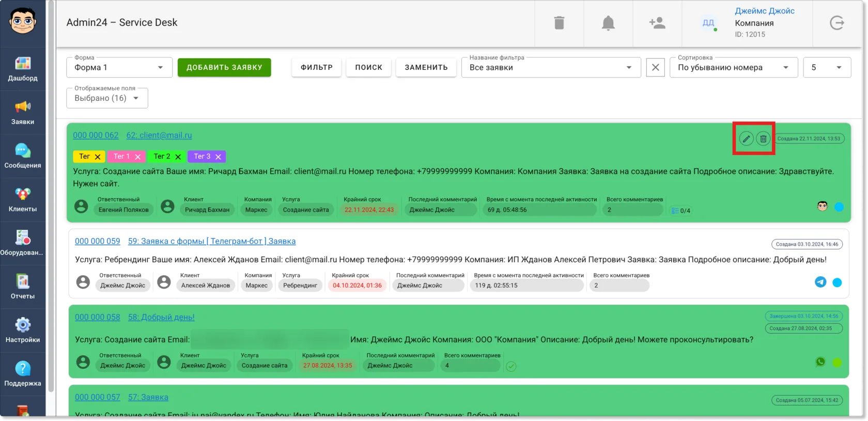Open the trash bin in the header
Image resolution: width=868 pixels, height=421 pixels.
click(559, 23)
